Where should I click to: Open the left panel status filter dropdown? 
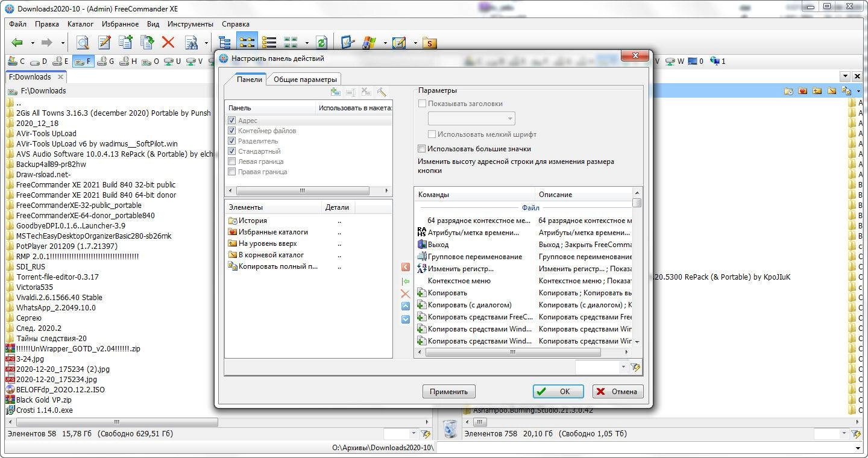click(x=414, y=433)
